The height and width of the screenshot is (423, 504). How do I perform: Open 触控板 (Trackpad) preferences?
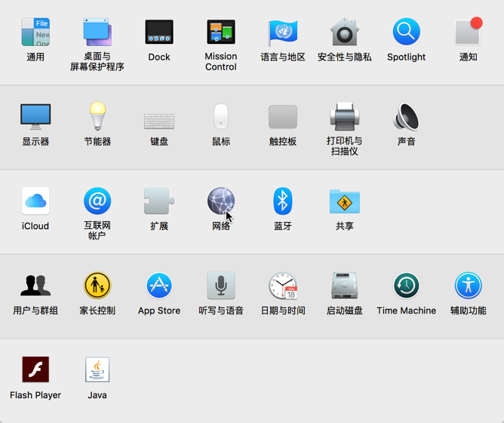282,116
